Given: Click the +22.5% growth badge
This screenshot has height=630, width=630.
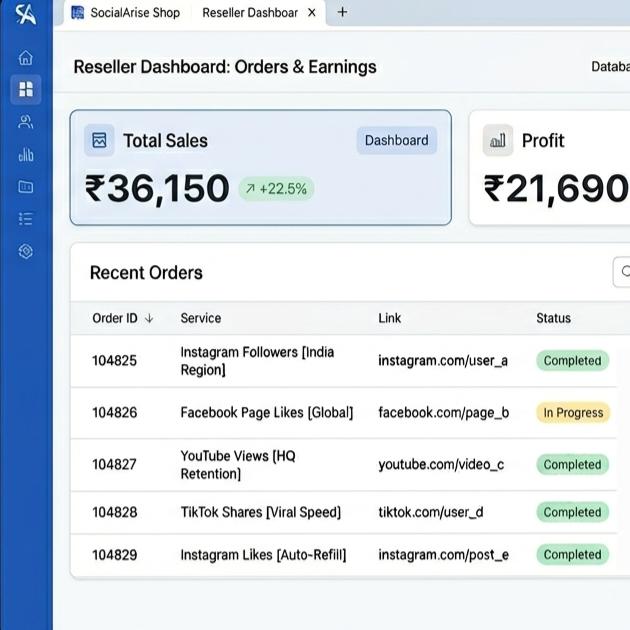Looking at the screenshot, I should point(276,188).
